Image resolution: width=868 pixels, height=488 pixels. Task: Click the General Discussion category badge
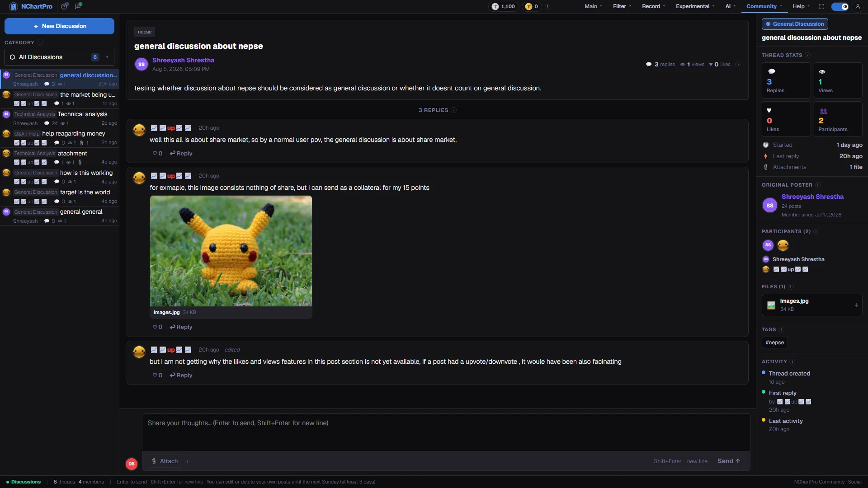[x=795, y=24]
